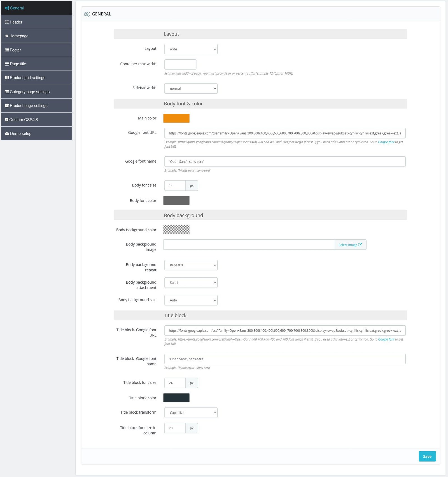Click px suffix beside fontsize in column
The image size is (448, 477).
tap(192, 428)
